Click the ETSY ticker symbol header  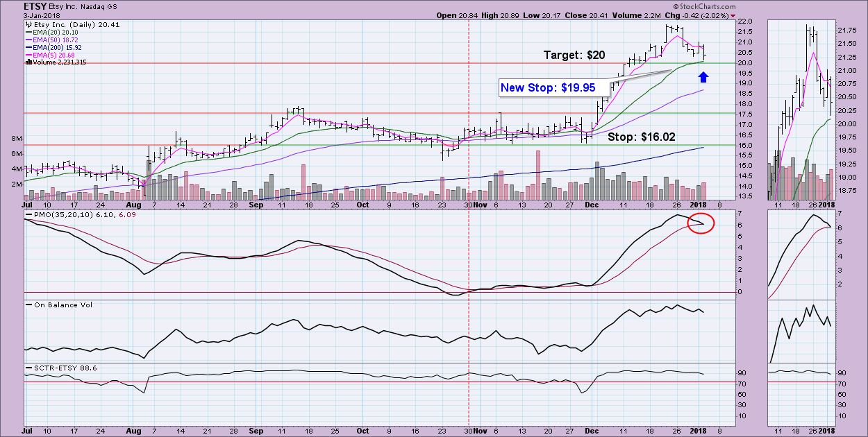(x=36, y=7)
